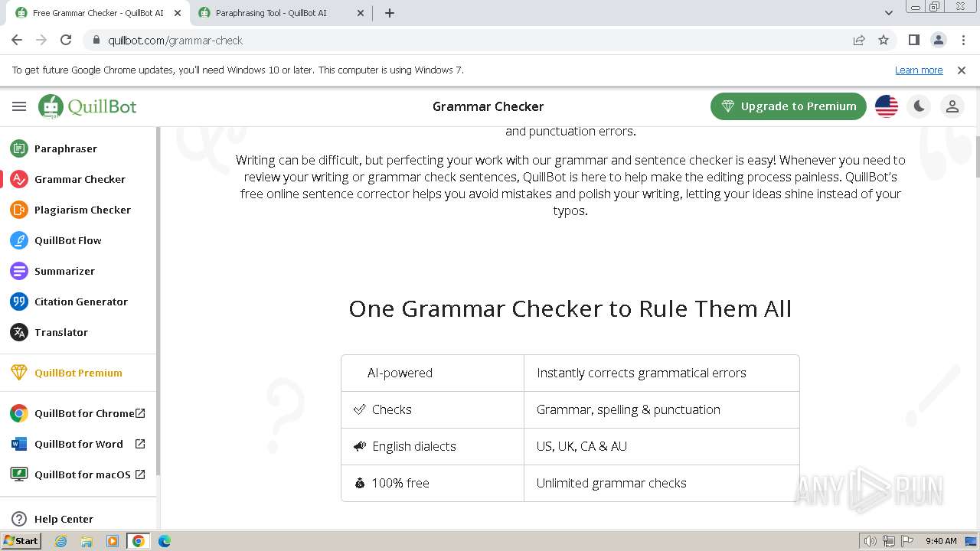Go back to previous page
Image resolution: width=980 pixels, height=551 pixels.
[17, 40]
